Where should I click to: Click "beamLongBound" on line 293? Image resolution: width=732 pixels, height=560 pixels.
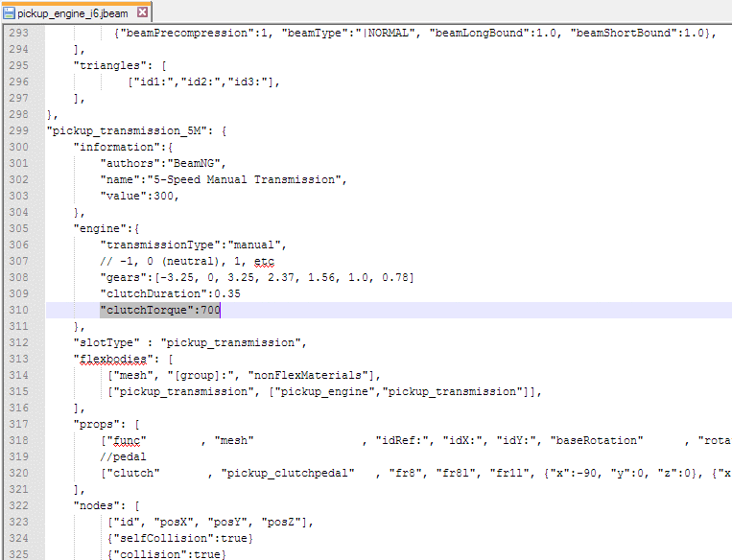pyautogui.click(x=479, y=33)
